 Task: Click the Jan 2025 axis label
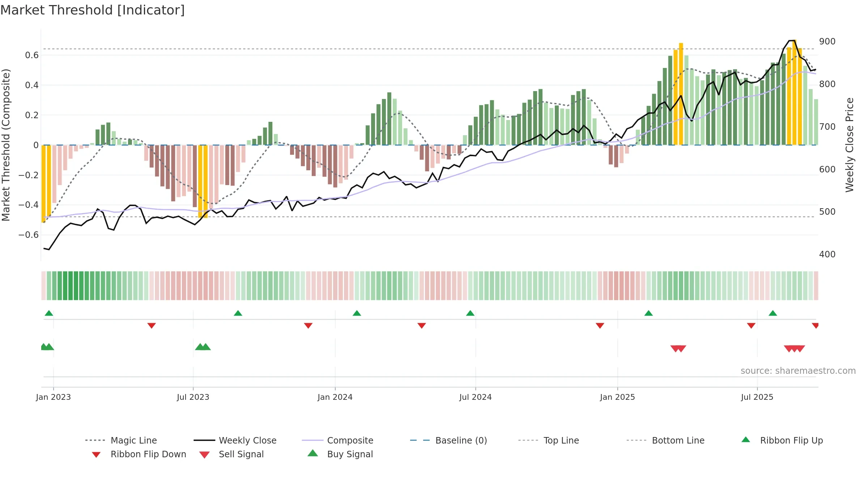coord(618,397)
